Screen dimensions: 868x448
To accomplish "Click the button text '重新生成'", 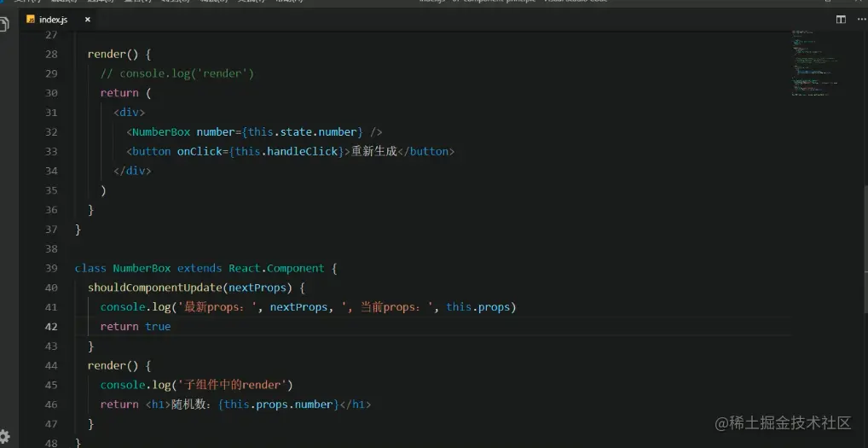I will click(374, 151).
